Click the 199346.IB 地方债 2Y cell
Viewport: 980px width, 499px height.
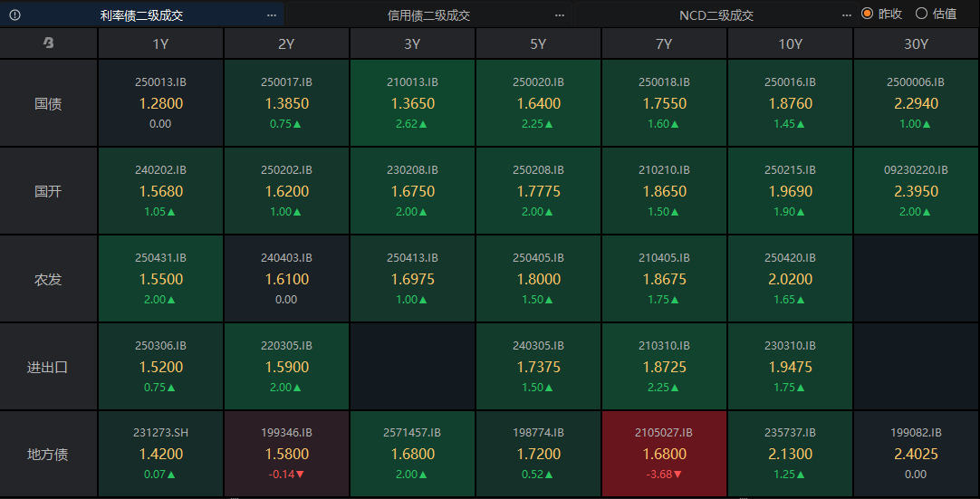(x=286, y=453)
